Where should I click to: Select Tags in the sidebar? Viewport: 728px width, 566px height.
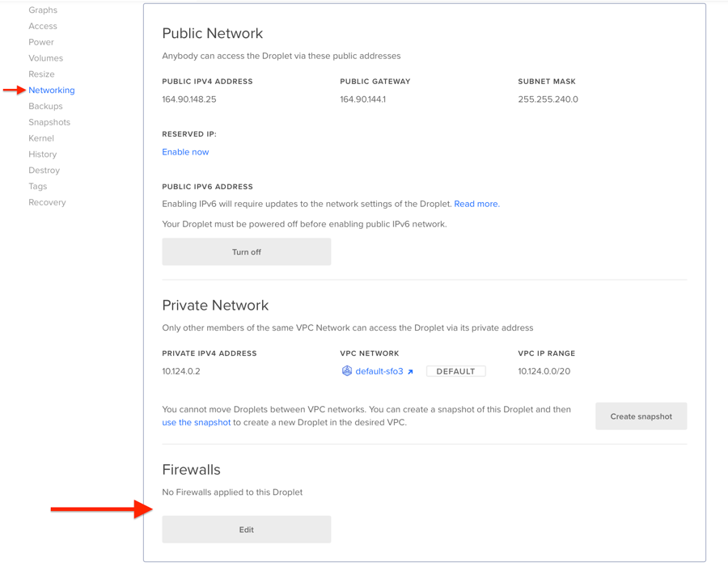click(38, 186)
